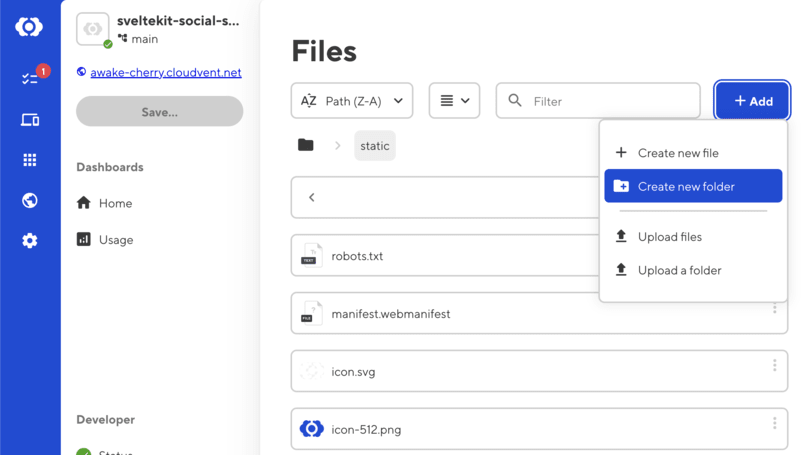Click the Filter search field
808x455 pixels.
coord(598,101)
